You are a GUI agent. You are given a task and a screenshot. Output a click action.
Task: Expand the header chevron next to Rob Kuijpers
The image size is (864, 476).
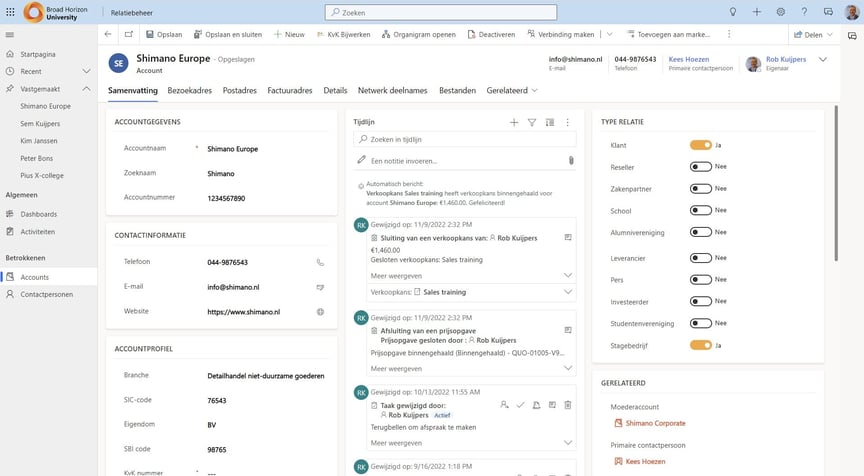click(x=823, y=60)
